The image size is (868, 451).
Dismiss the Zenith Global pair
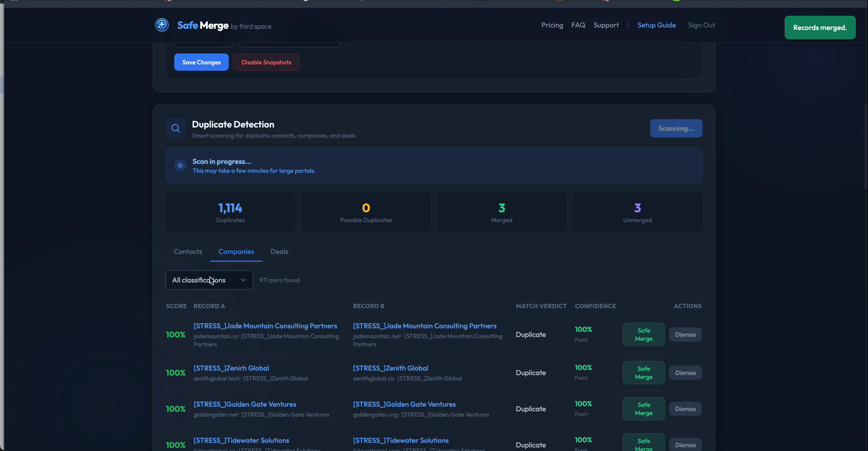point(685,373)
